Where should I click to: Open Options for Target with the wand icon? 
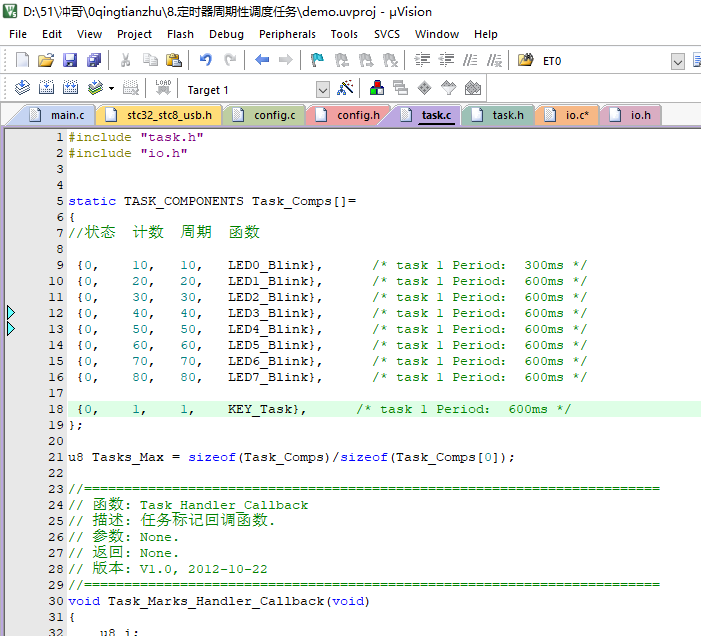(x=346, y=88)
